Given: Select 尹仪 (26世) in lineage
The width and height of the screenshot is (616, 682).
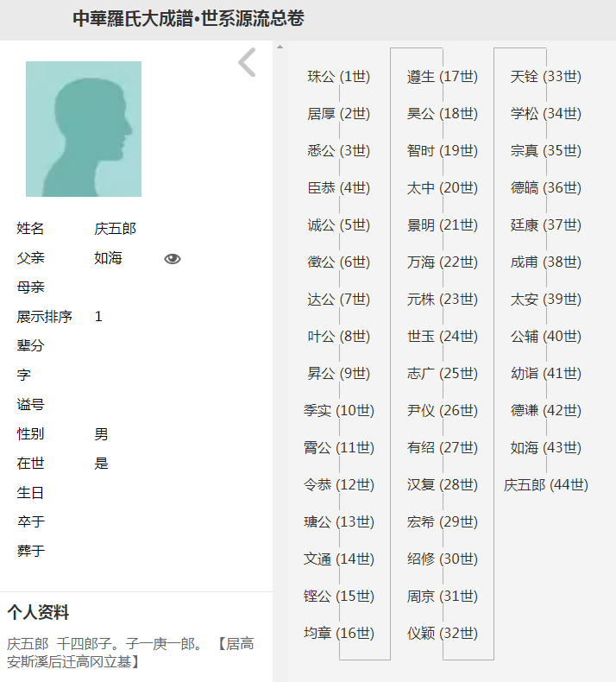Looking at the screenshot, I should pos(442,411).
